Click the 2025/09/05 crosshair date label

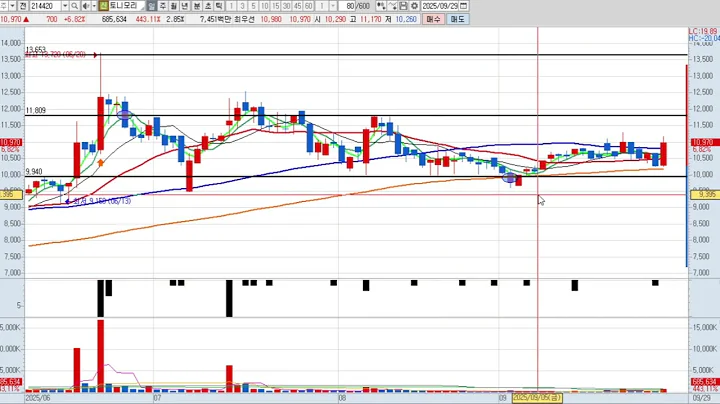(x=537, y=398)
